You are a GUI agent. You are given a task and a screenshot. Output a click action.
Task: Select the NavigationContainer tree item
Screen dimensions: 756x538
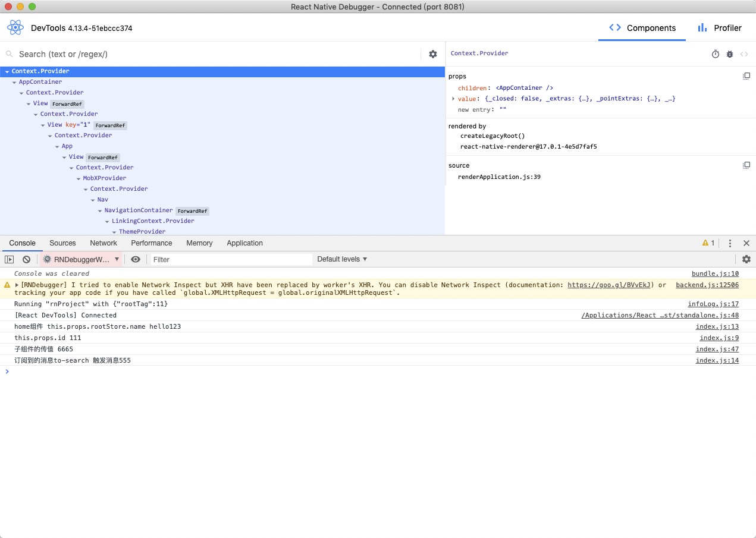click(x=139, y=210)
